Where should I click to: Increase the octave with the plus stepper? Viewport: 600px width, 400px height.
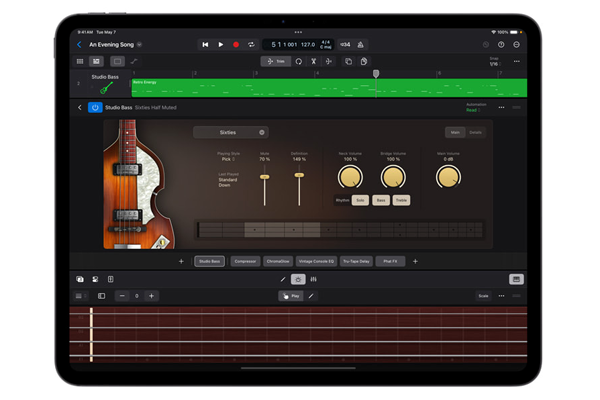point(151,296)
